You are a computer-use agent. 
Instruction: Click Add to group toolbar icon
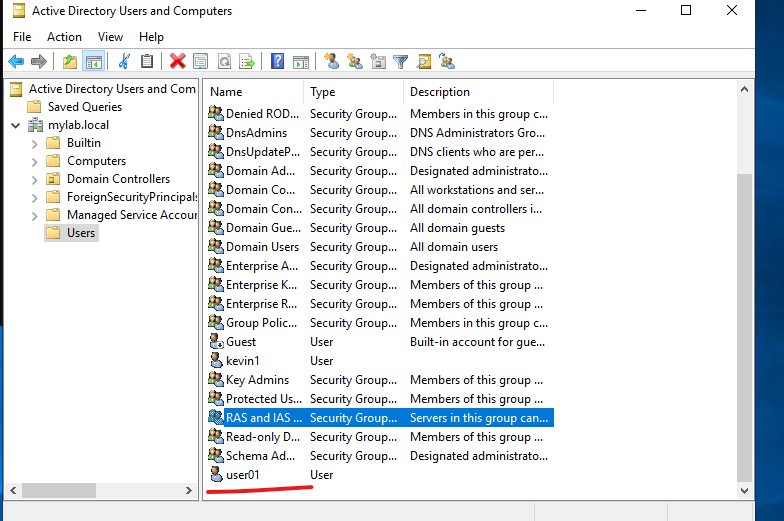pos(446,62)
